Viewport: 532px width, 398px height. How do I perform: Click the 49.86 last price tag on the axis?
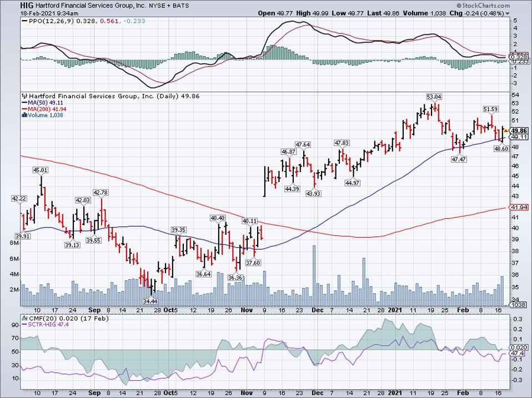pos(519,130)
